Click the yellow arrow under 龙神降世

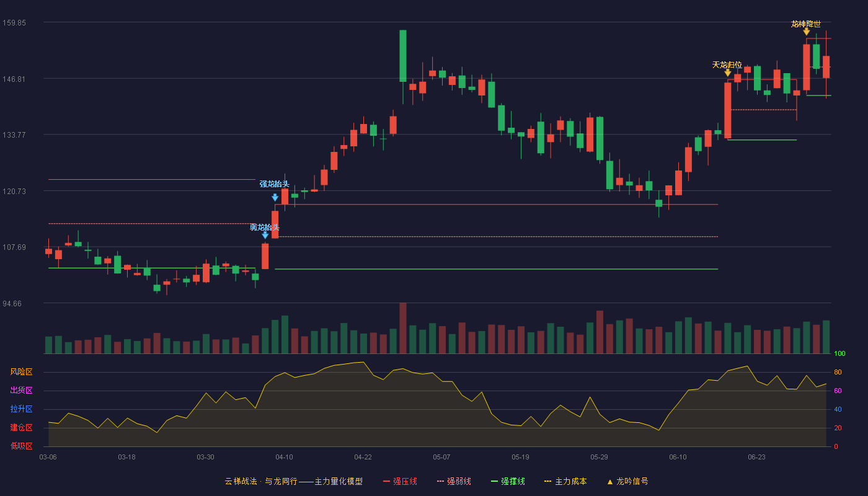[x=806, y=32]
